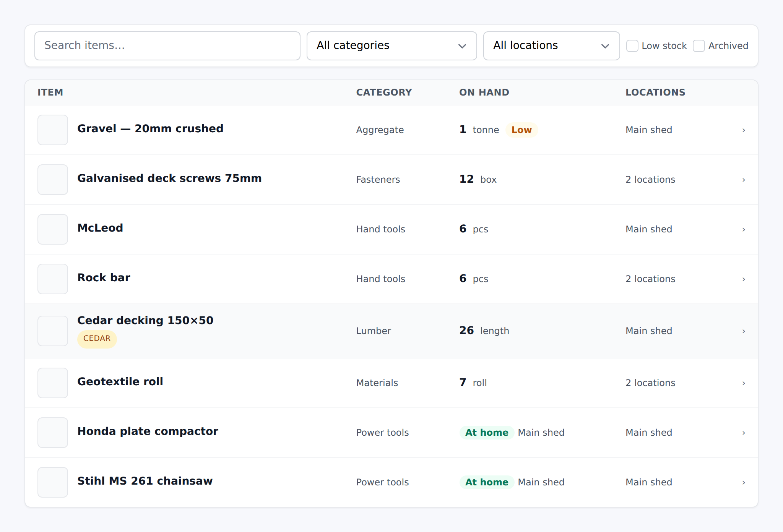Click the CEDAR tag badge
Image resolution: width=783 pixels, height=532 pixels.
[x=97, y=339]
